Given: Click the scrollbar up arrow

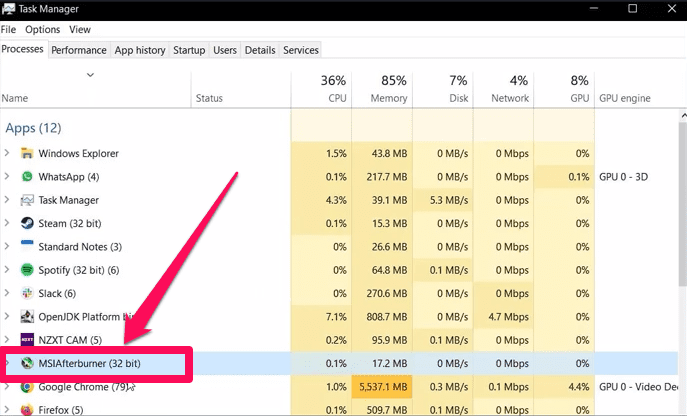Looking at the screenshot, I should point(683,115).
